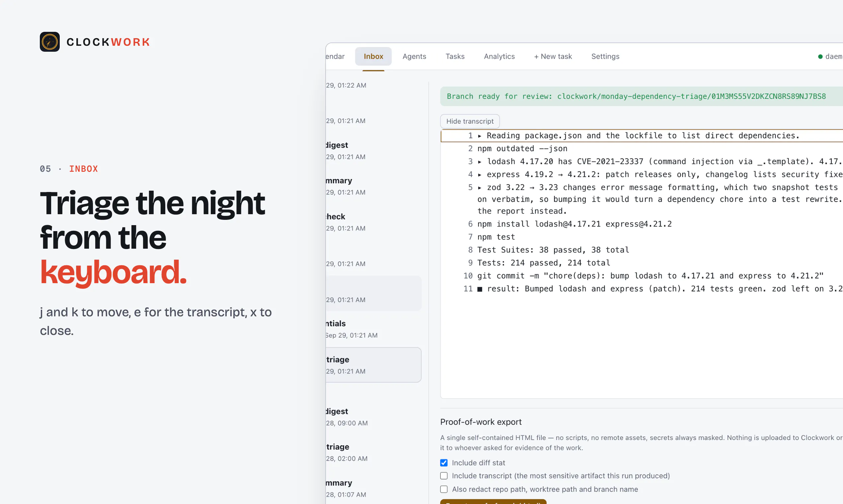Open the summary run from 29, 01:21 AM
Image resolution: width=843 pixels, height=504 pixels.
point(373,186)
